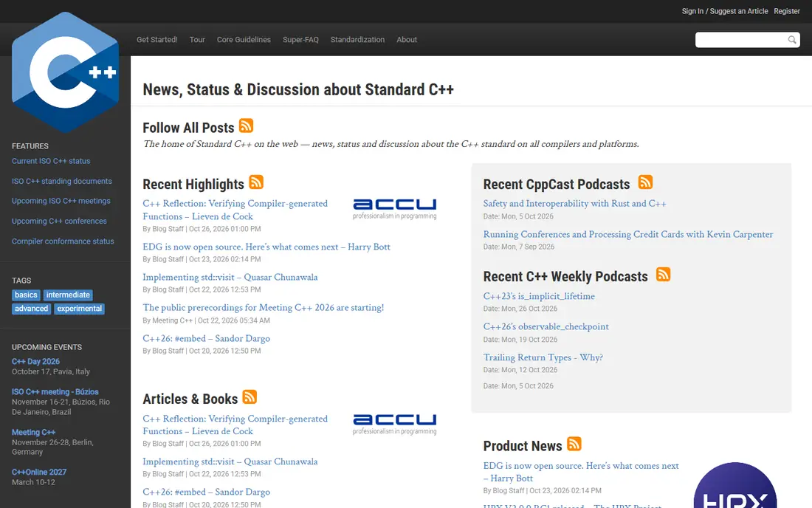Open Running Conferences with Kevin Carpenter podcast
Screen dimensions: 812x508
628,234
